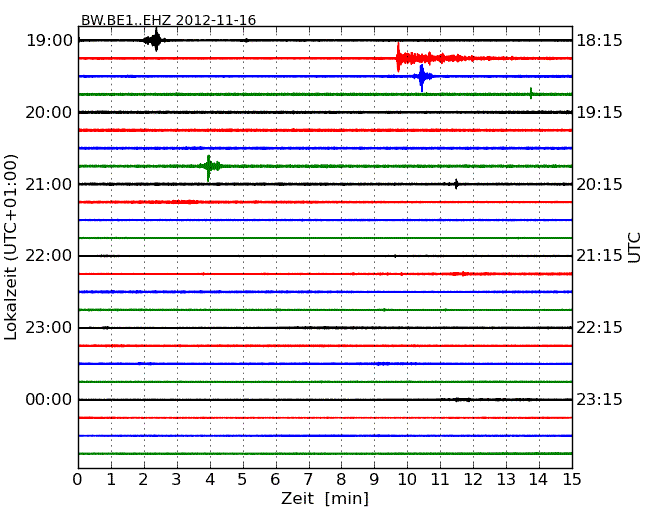Click the large red event onset near minute 10
This screenshot has height=520, width=650.
398,57
